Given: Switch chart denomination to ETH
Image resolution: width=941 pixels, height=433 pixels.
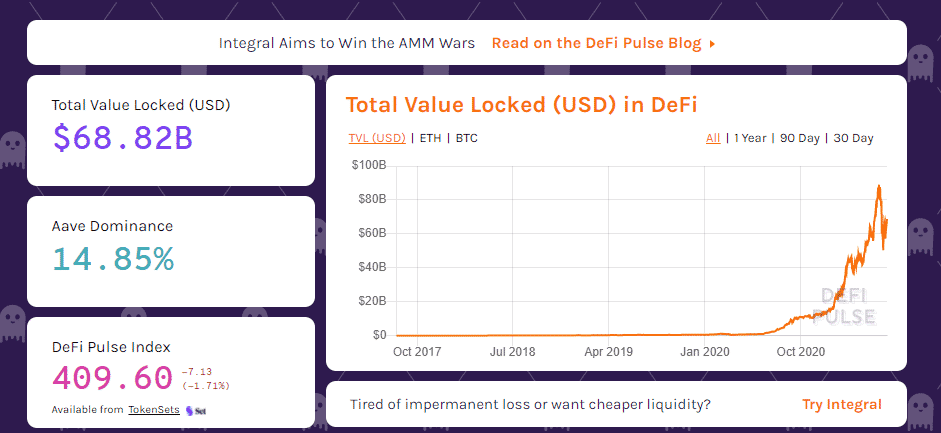Looking at the screenshot, I should pos(430,138).
